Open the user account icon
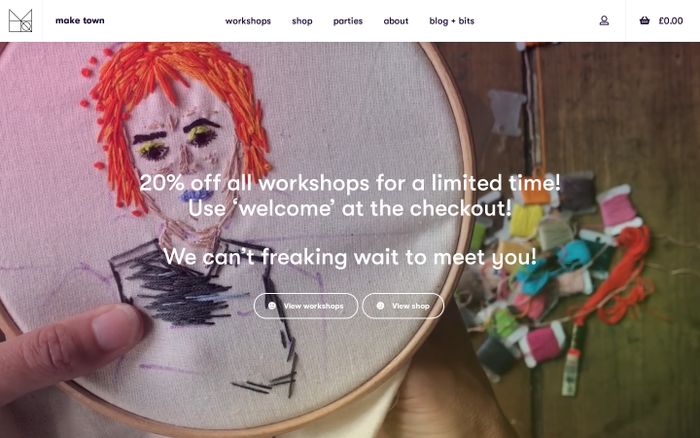Screen dimensions: 700x438 coord(604,21)
